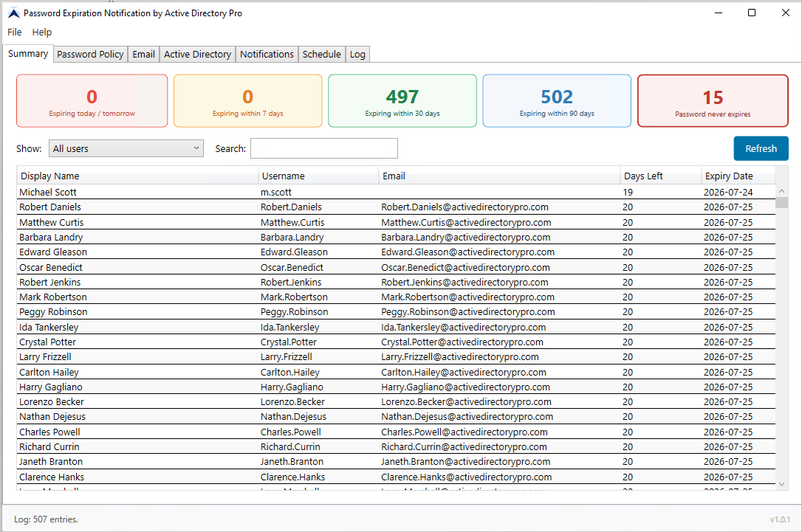Click the Active Directory Pro app icon

click(14, 13)
